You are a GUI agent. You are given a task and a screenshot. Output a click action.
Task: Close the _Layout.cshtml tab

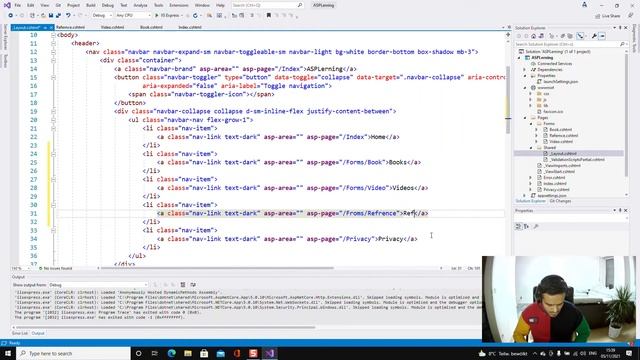click(51, 27)
